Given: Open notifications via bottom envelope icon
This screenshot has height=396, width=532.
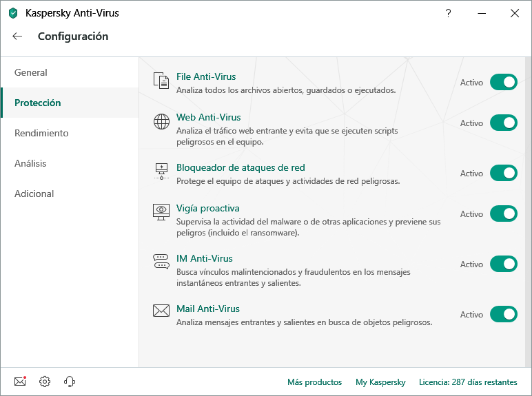Looking at the screenshot, I should click(20, 382).
